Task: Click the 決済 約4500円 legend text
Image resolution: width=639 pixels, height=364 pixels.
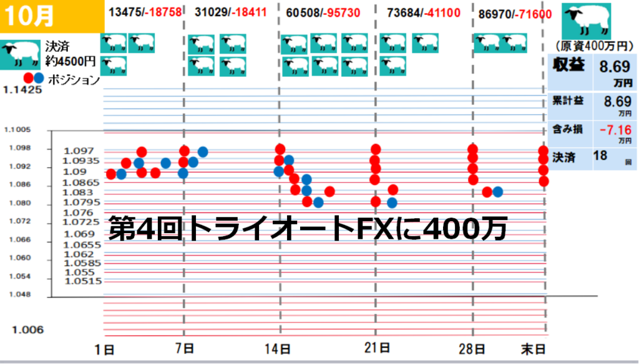Action: [70, 54]
